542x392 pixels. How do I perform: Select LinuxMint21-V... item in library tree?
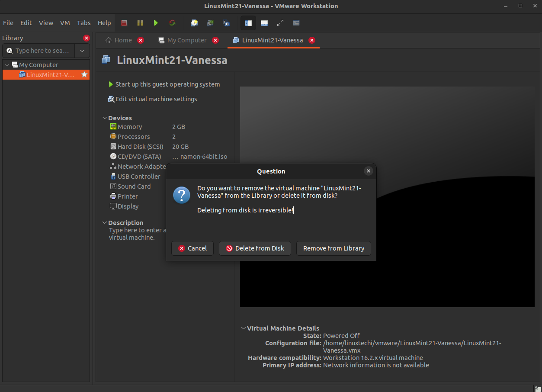[46, 75]
